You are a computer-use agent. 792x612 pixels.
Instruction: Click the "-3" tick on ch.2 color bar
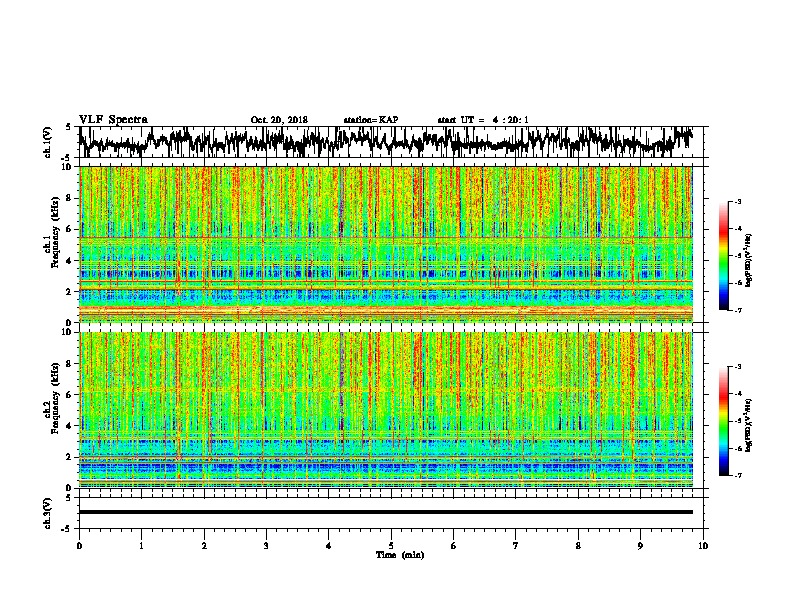737,367
